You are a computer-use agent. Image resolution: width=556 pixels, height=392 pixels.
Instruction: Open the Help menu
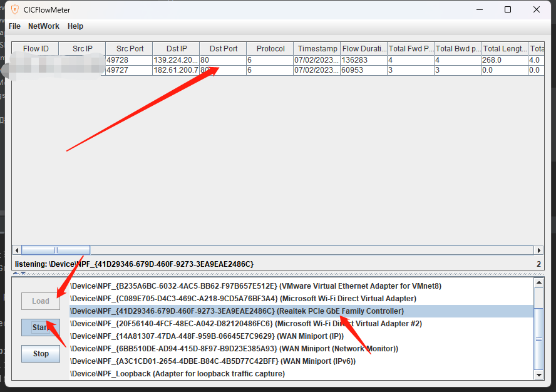[75, 26]
